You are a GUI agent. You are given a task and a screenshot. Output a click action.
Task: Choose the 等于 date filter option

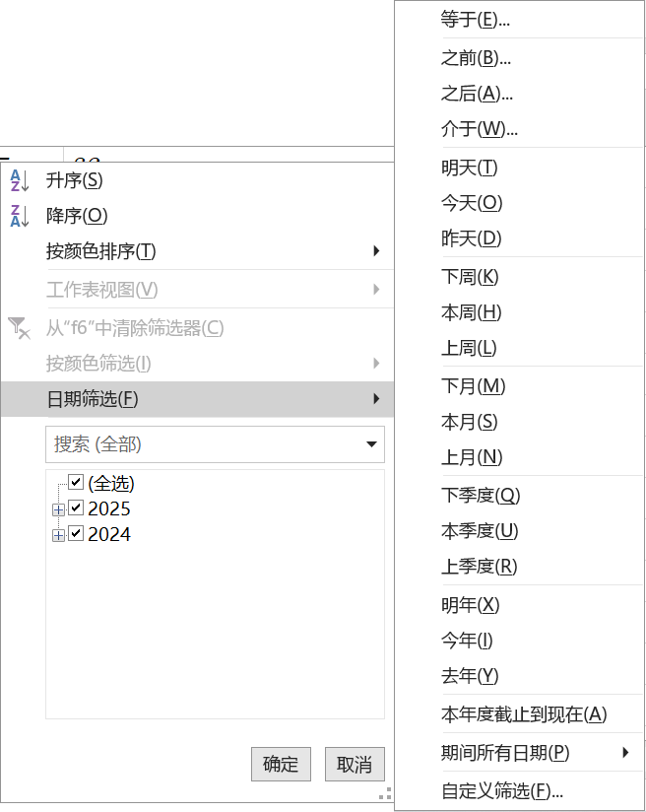tap(476, 20)
